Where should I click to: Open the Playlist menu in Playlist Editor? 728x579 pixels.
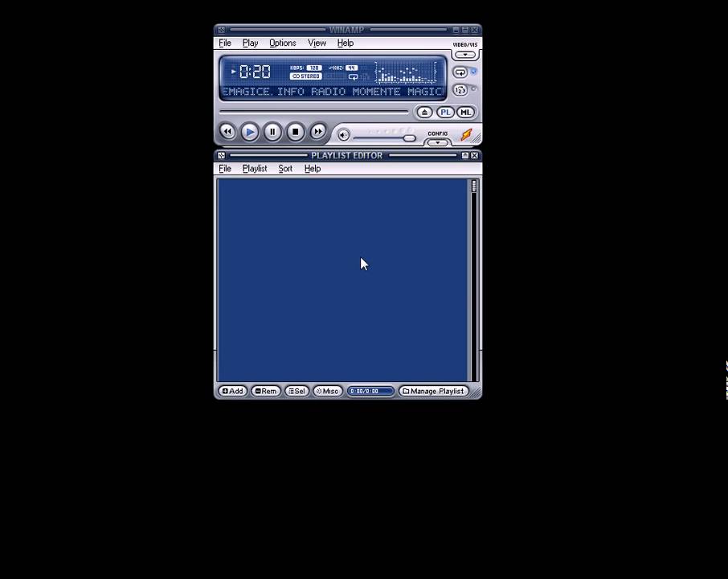(x=255, y=169)
